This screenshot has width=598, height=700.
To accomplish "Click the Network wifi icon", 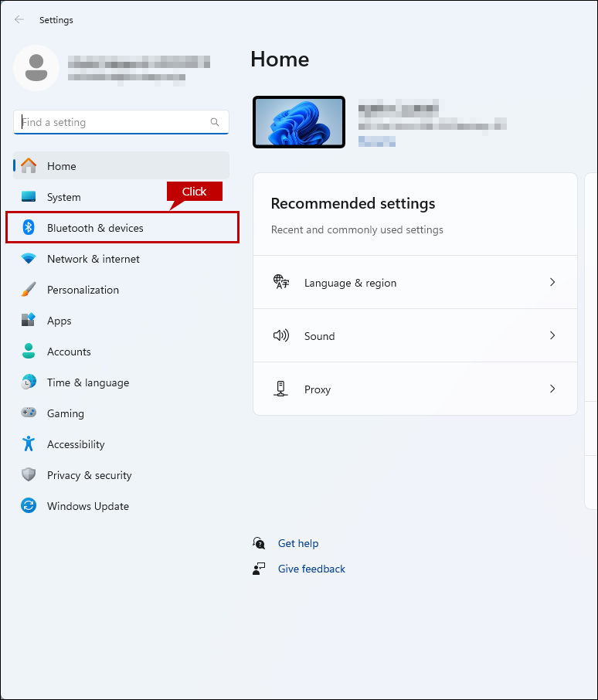I will (29, 259).
